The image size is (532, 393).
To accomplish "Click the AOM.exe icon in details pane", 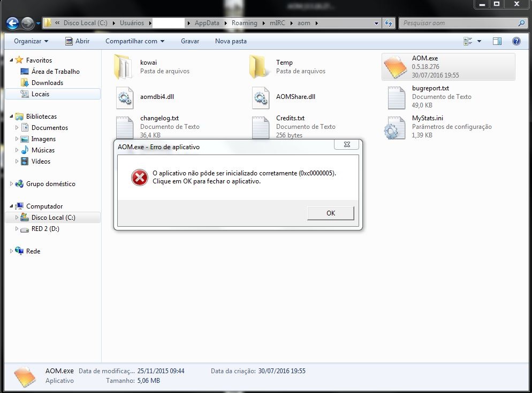I will pyautogui.click(x=25, y=376).
